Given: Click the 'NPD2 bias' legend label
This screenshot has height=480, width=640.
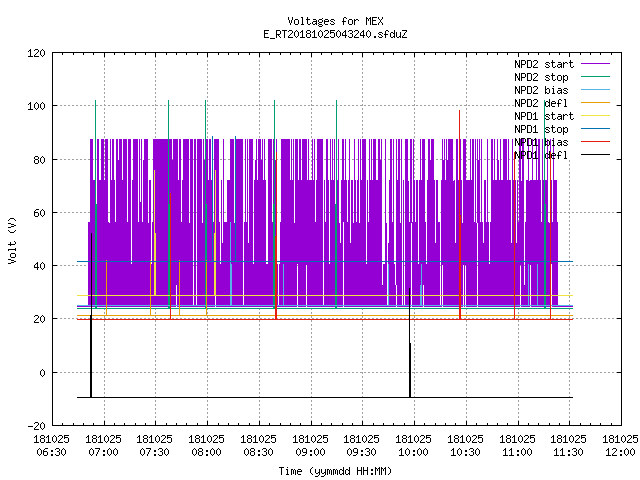Looking at the screenshot, I should click(x=541, y=90).
